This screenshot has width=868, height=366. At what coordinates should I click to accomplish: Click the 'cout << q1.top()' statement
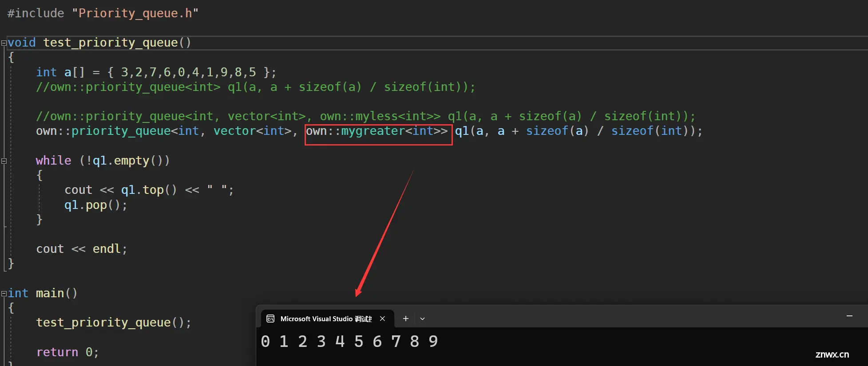point(149,190)
